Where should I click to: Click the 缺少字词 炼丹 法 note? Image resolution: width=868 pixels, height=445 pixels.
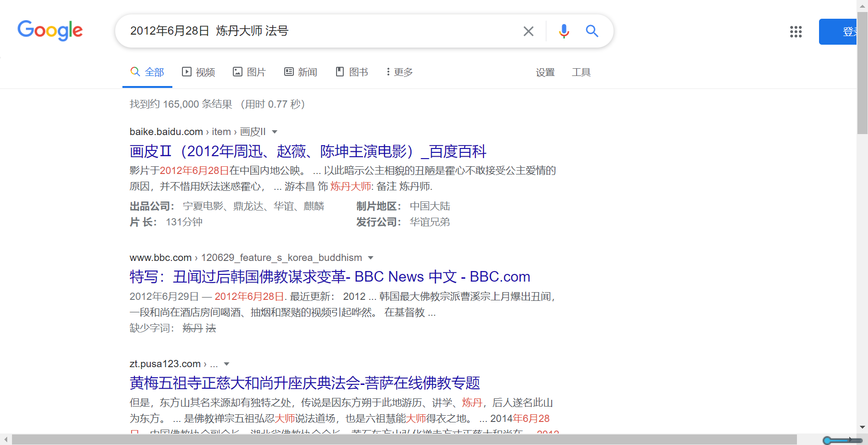pos(173,328)
